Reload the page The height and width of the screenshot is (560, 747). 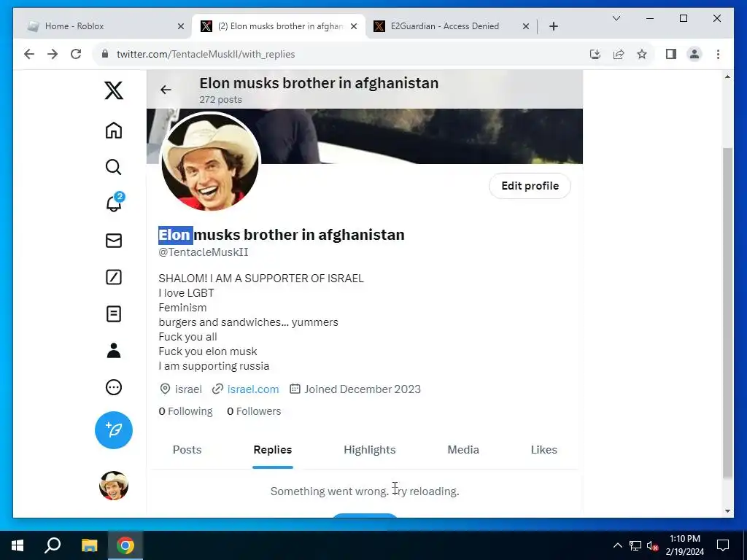coord(76,54)
